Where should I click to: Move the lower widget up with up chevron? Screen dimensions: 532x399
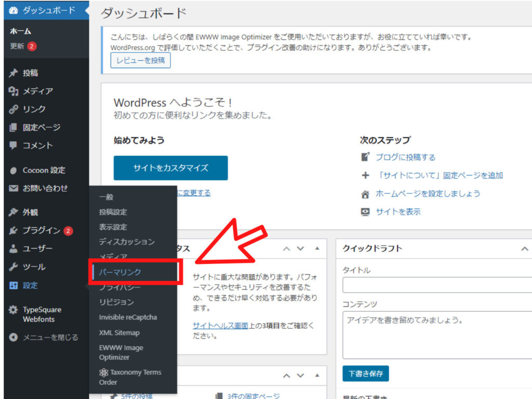coord(287,376)
